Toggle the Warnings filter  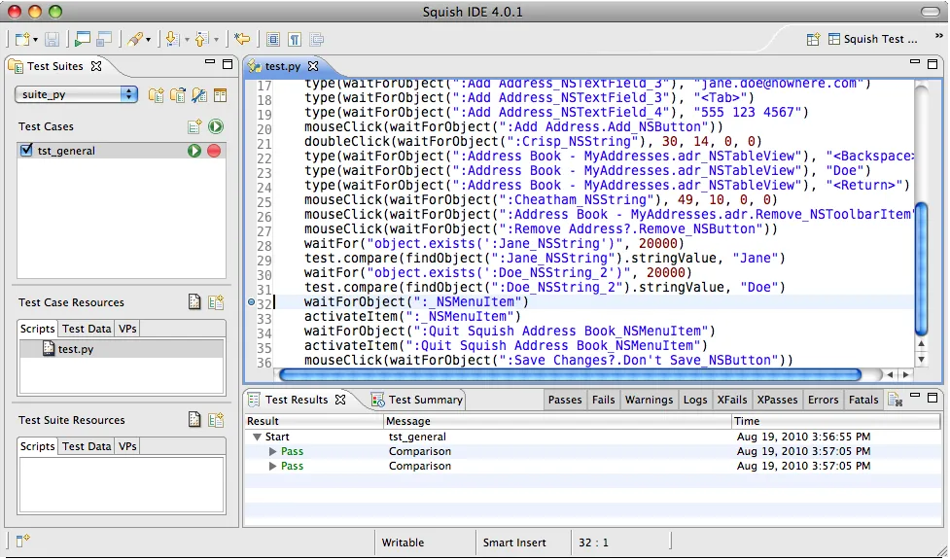pos(649,400)
